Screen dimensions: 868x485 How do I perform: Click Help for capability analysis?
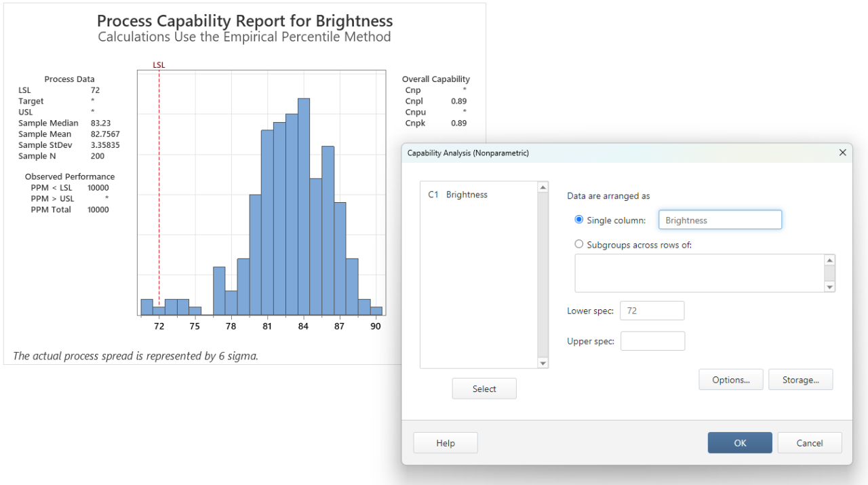click(445, 442)
